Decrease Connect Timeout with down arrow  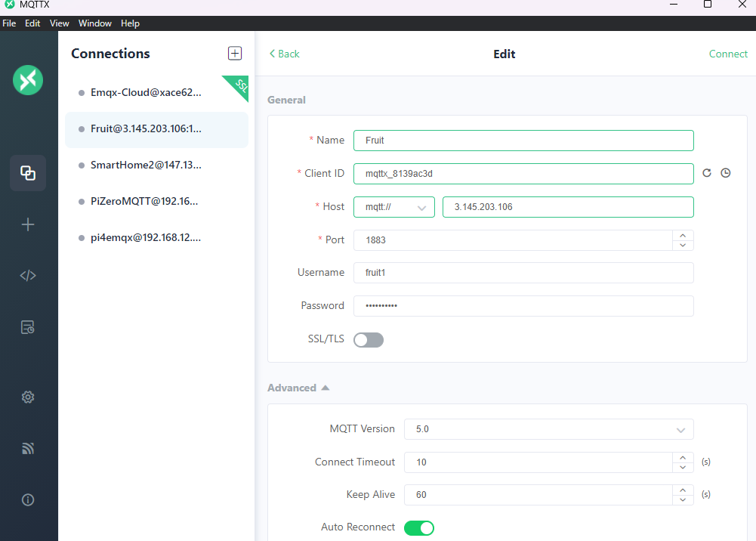click(x=683, y=467)
